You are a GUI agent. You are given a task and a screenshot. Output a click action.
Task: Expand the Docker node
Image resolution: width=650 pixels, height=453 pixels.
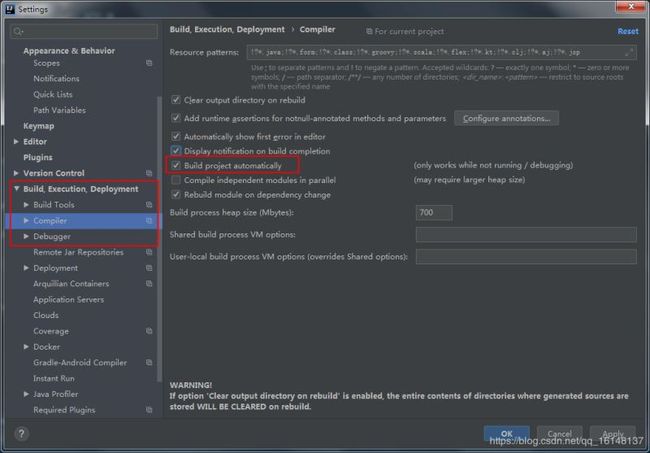26,347
